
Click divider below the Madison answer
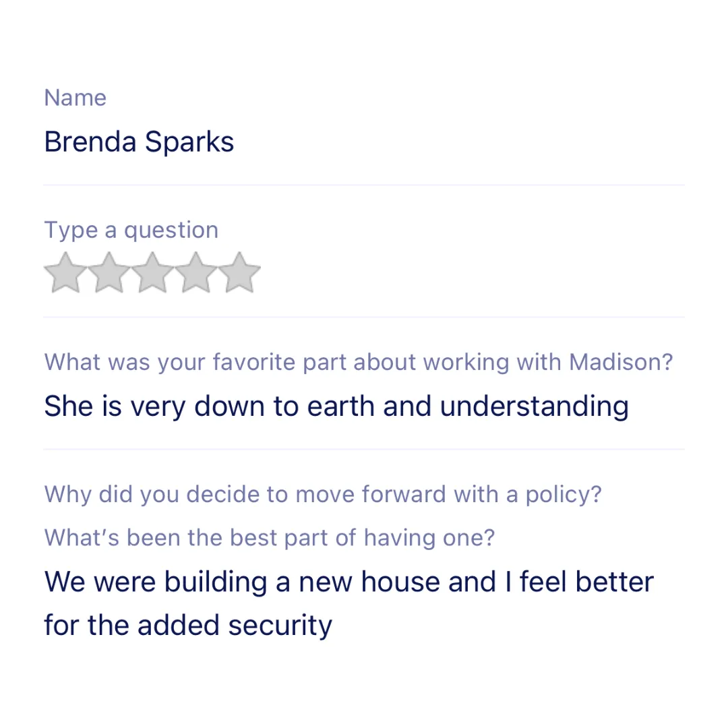click(364, 449)
